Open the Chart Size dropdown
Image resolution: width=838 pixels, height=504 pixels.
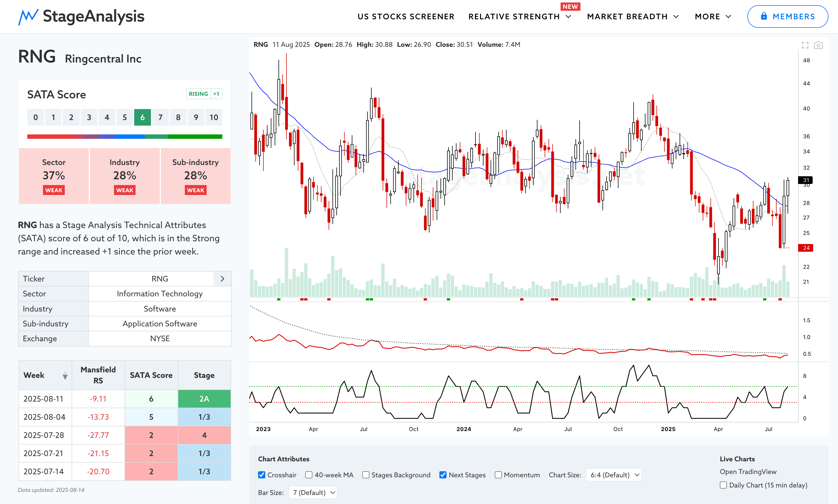[x=614, y=475]
